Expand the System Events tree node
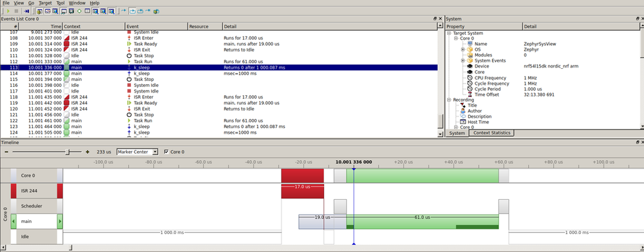 pos(463,60)
